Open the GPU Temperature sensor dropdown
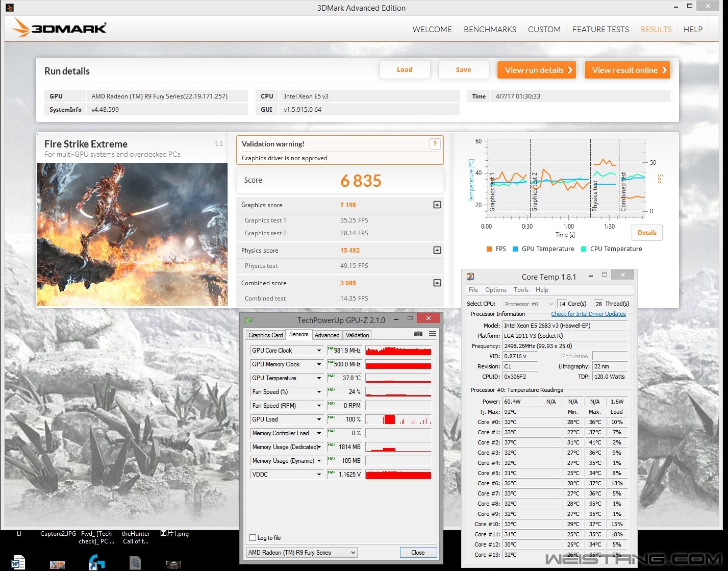The height and width of the screenshot is (571, 728). [x=319, y=378]
